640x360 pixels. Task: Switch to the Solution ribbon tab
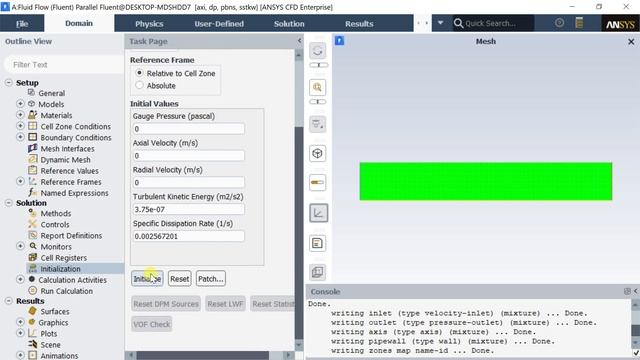pos(289,24)
